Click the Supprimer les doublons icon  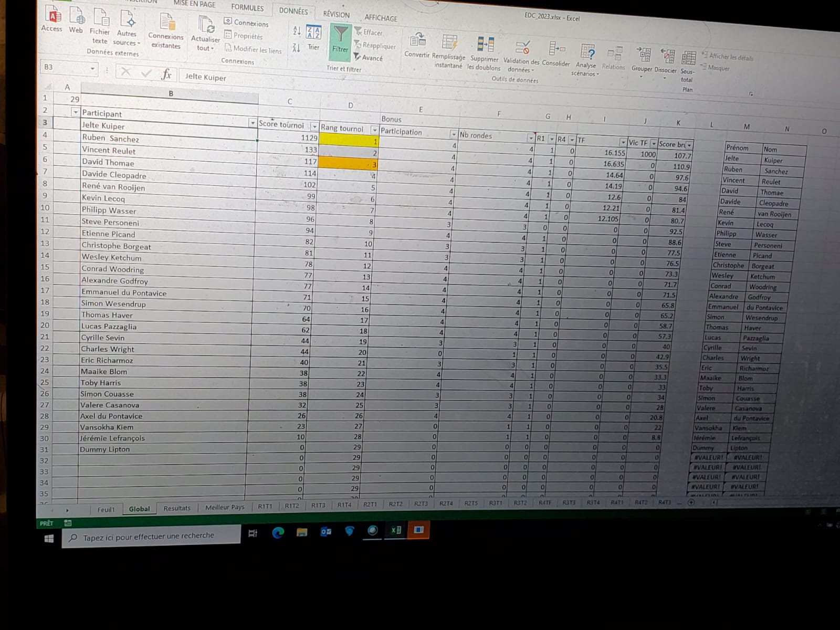485,45
